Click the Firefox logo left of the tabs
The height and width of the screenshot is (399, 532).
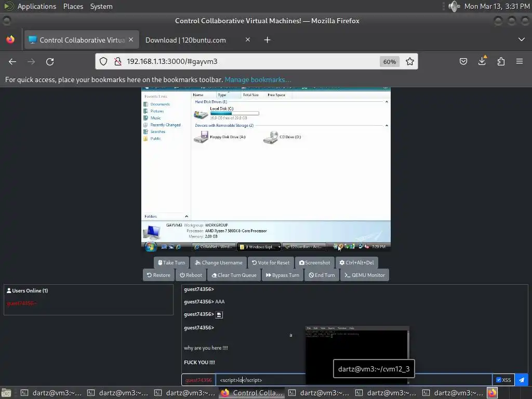click(x=10, y=39)
